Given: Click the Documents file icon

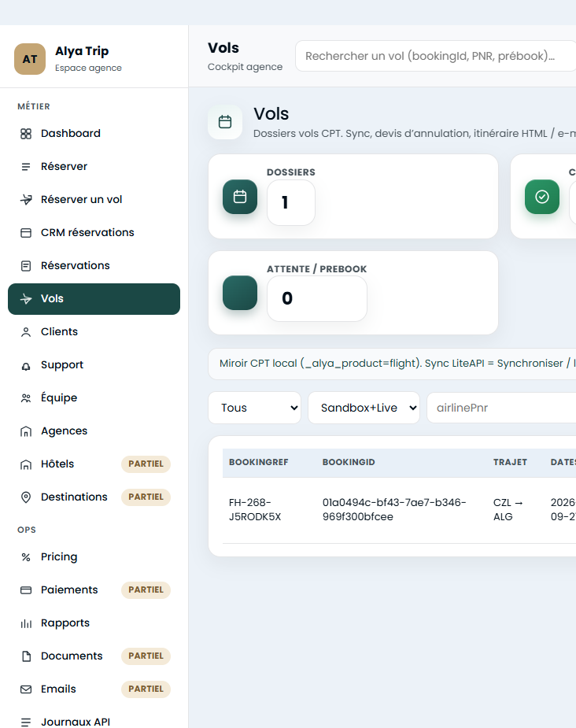Looking at the screenshot, I should point(26,656).
